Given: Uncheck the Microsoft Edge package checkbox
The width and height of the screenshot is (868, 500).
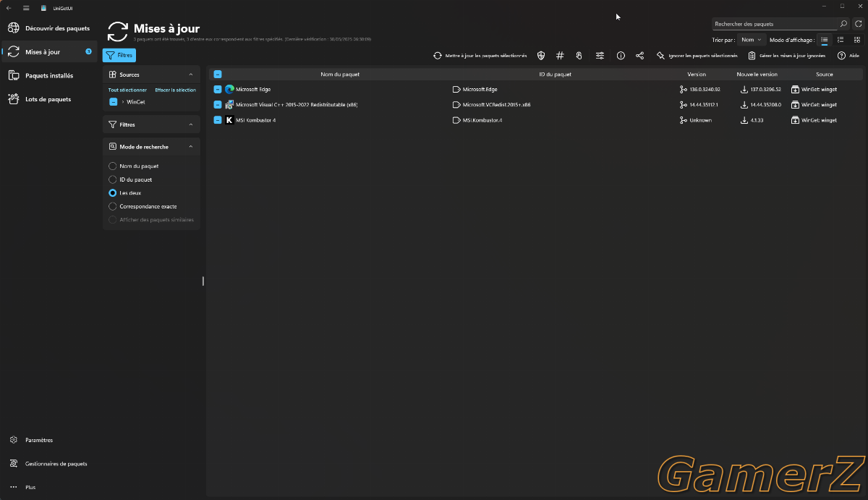Looking at the screenshot, I should tap(218, 90).
